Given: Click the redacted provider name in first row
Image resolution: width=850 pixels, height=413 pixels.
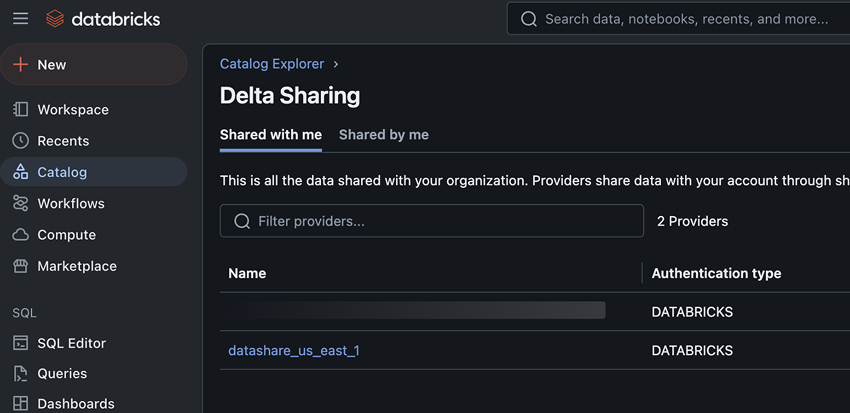Looking at the screenshot, I should 416,310.
